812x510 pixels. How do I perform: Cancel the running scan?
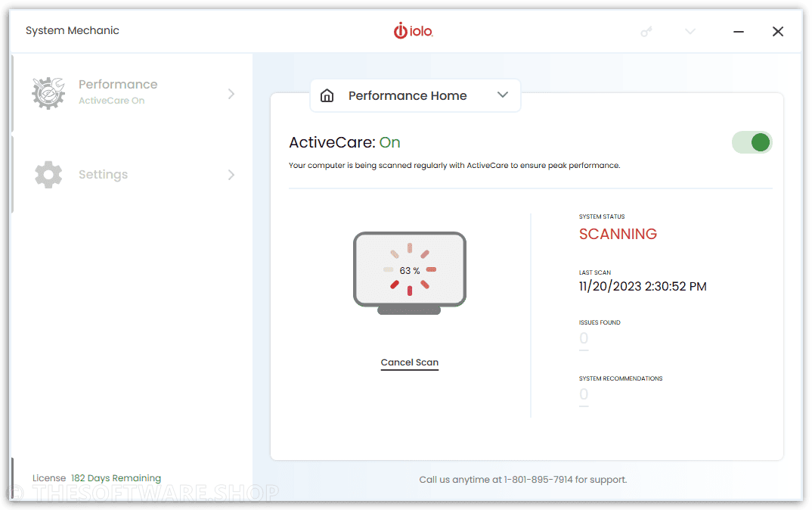tap(410, 362)
